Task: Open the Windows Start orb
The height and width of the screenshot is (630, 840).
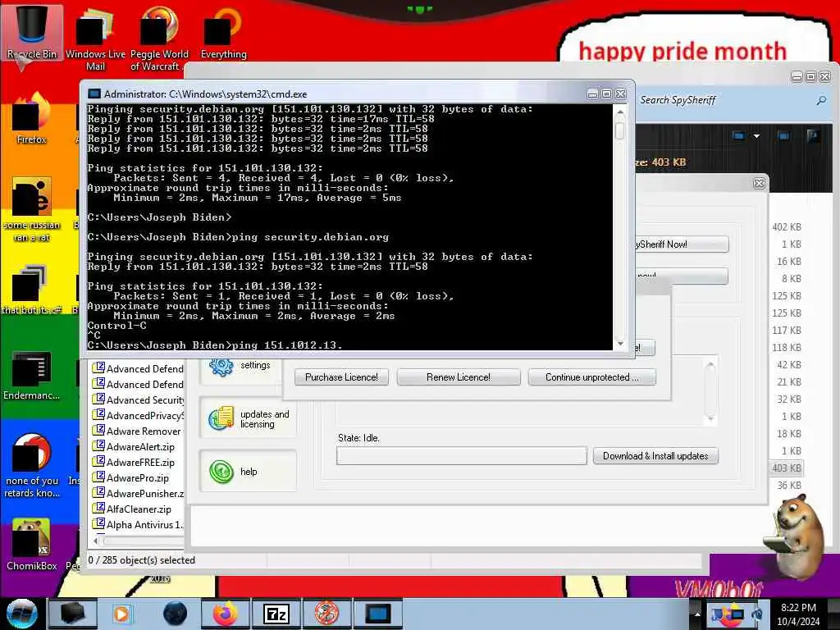Action: [21, 614]
